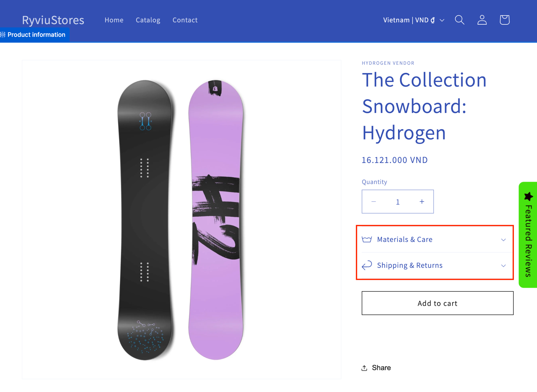Click the quantity number input field
The image size is (537, 392).
(398, 202)
